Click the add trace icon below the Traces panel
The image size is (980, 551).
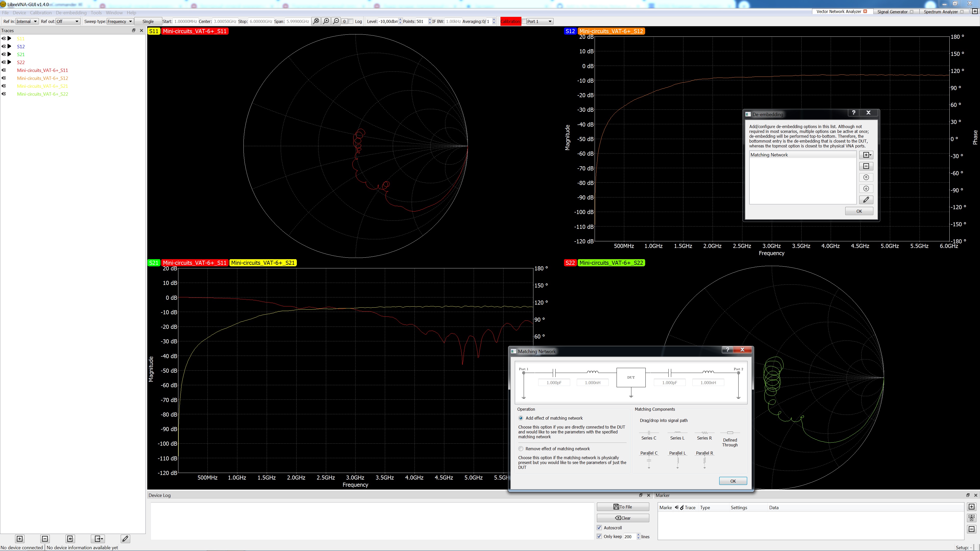click(x=20, y=539)
